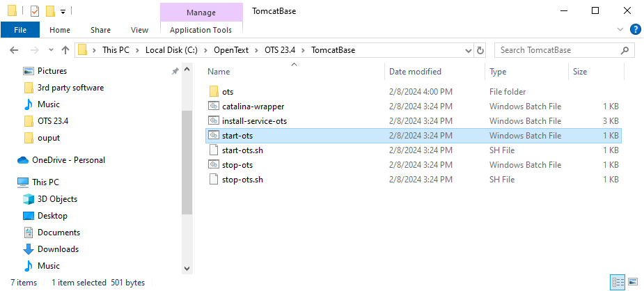Open the recent locations dropdown arrow
This screenshot has height=291, width=644.
[x=49, y=50]
